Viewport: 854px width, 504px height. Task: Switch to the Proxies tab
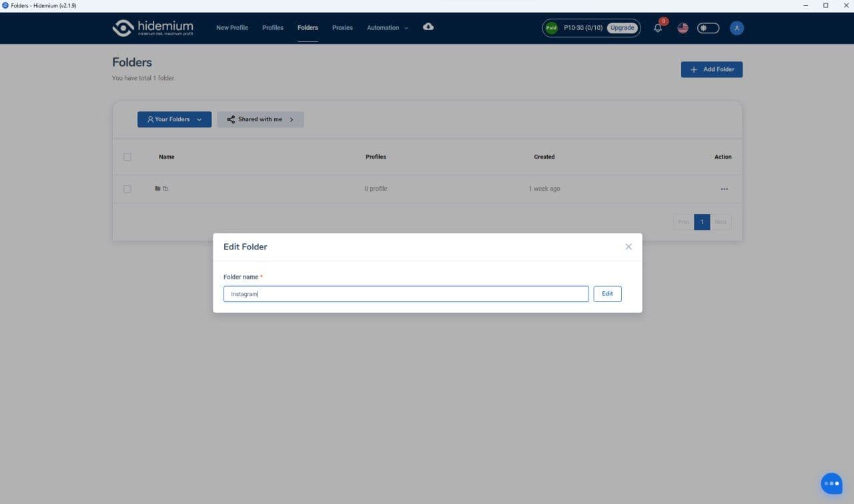(x=342, y=28)
